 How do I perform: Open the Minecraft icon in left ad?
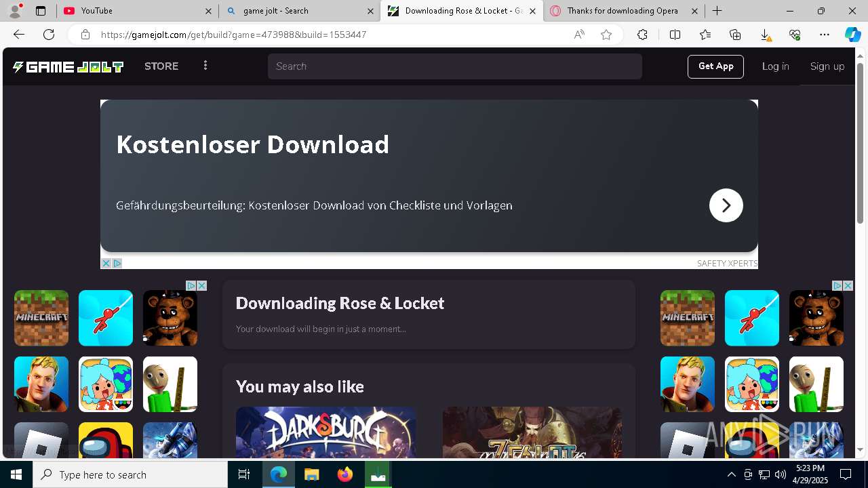tap(41, 318)
